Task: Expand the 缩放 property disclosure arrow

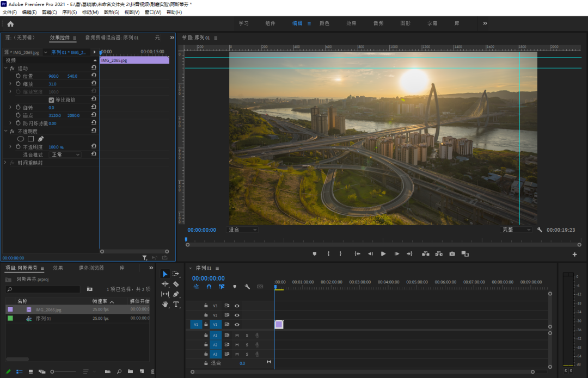Action: pyautogui.click(x=10, y=84)
